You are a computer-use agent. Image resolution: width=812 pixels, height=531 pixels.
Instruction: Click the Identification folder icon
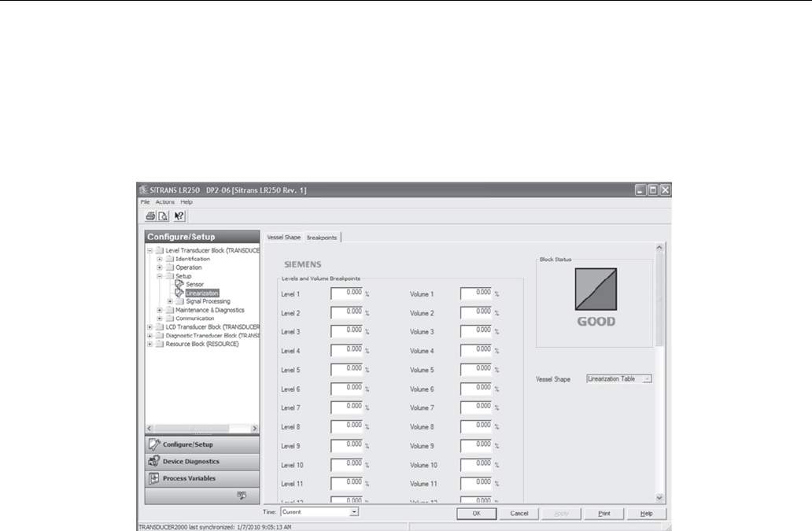click(x=169, y=259)
